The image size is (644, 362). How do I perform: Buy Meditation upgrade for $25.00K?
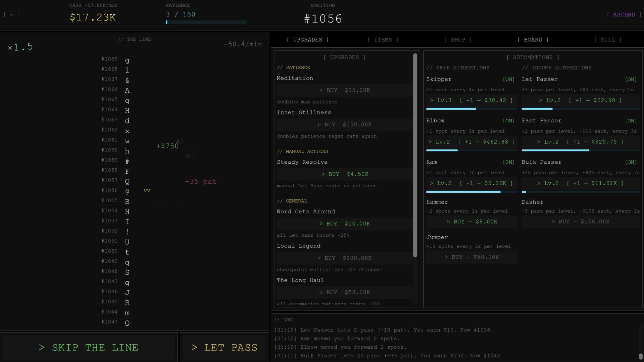345,90
